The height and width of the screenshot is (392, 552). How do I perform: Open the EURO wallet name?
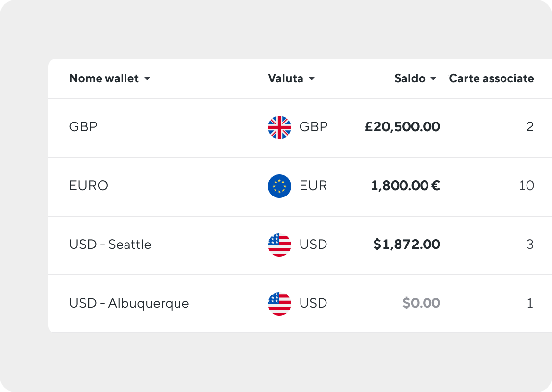[89, 185]
